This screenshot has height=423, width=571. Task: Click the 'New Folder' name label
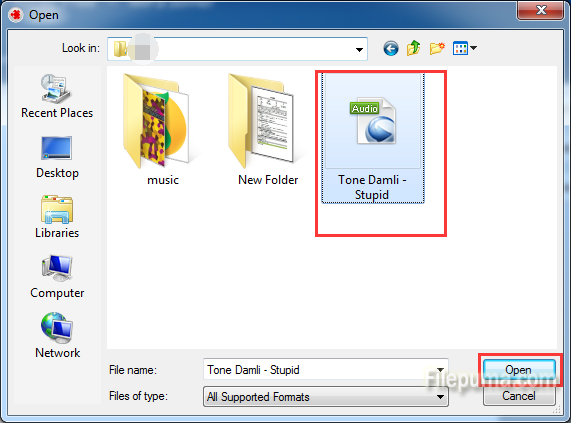(268, 180)
